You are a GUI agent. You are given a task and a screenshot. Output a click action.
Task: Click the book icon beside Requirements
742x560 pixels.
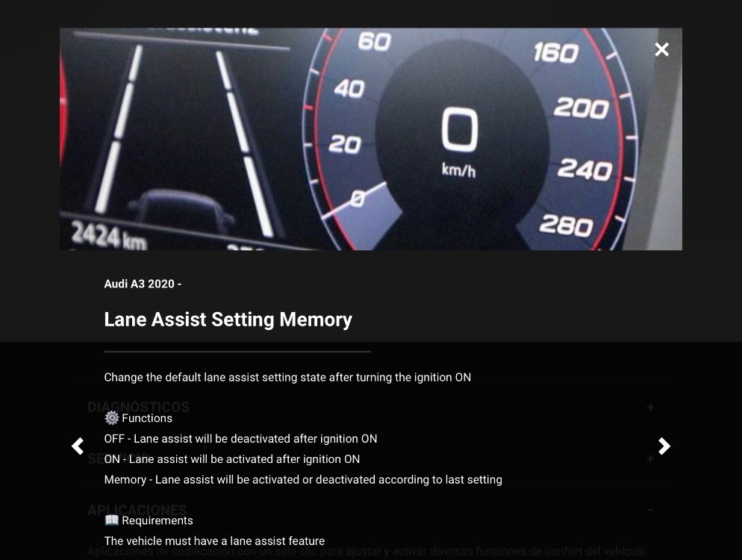tap(112, 520)
